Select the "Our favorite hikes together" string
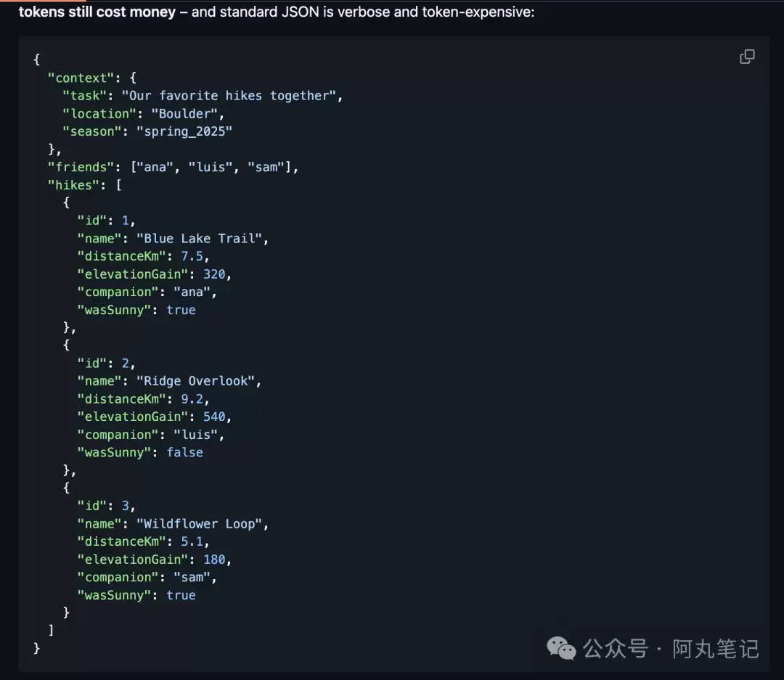The width and height of the screenshot is (784, 680). click(232, 96)
